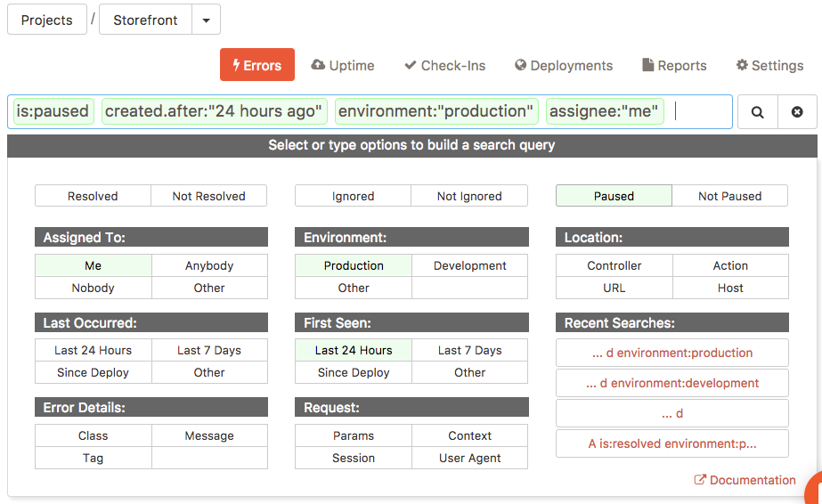Toggle the Not Paused filter
The image size is (822, 504).
pyautogui.click(x=729, y=196)
